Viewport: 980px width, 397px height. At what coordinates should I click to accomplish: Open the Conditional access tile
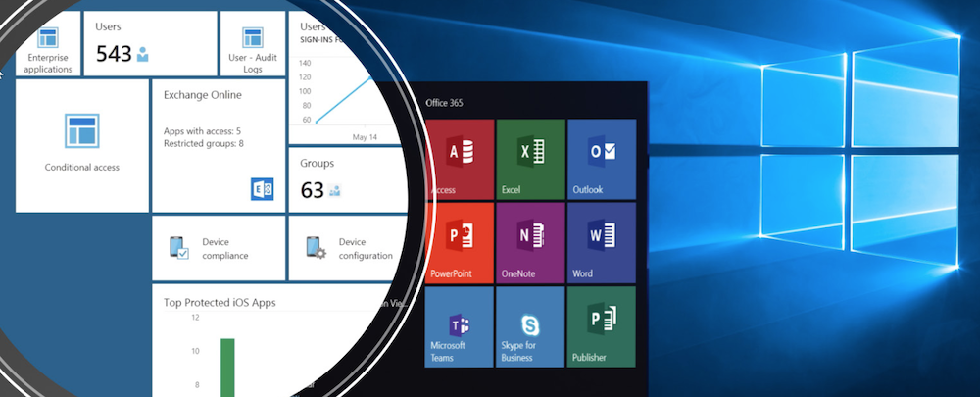pyautogui.click(x=81, y=146)
